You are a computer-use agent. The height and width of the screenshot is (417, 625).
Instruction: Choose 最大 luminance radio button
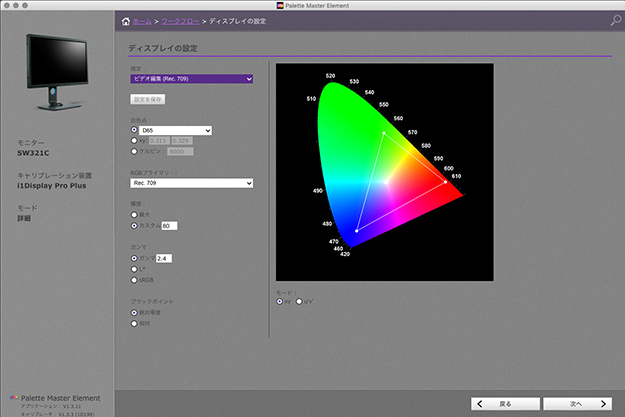(135, 214)
